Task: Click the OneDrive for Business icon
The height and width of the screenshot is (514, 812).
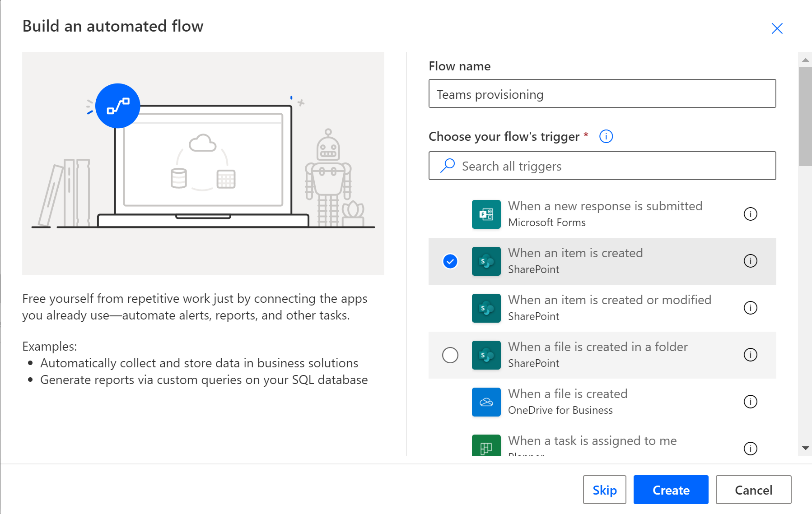Action: (x=486, y=402)
